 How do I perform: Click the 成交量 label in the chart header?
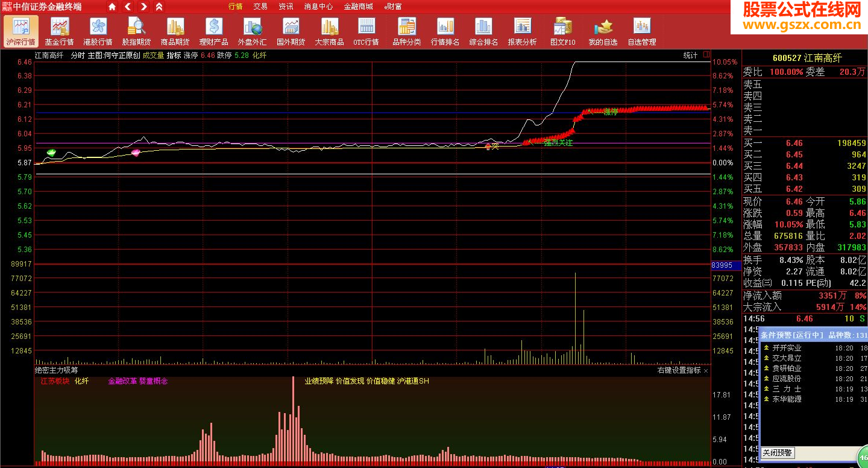coord(153,55)
